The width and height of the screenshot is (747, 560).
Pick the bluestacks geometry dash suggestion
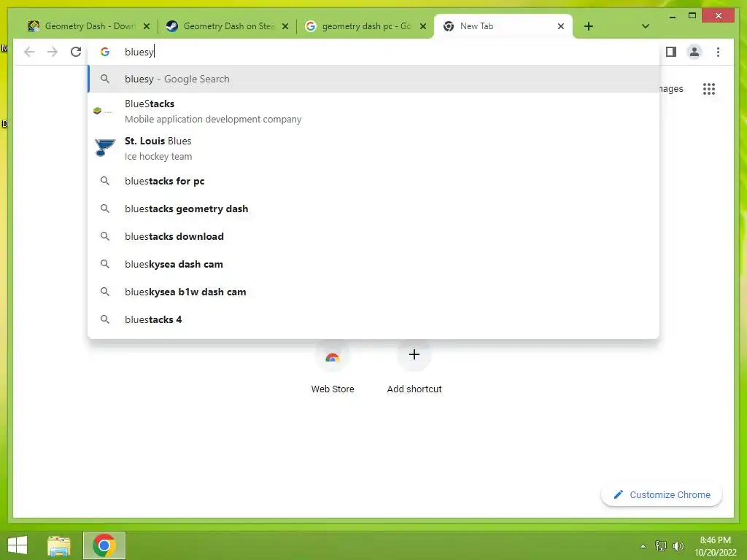(x=373, y=209)
